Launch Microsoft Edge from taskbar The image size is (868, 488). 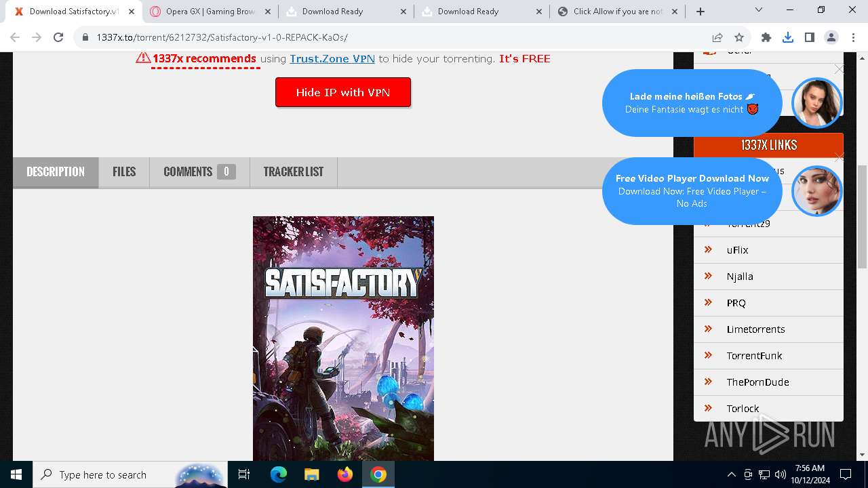coord(279,474)
